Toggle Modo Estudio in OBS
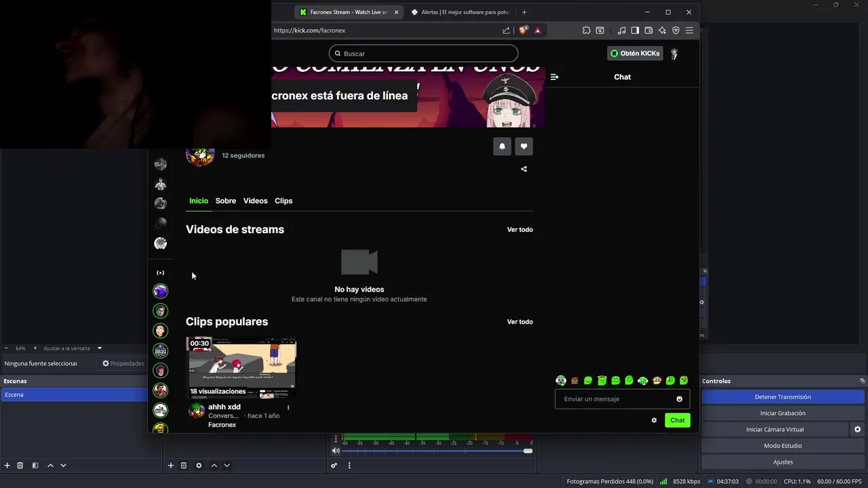 783,446
